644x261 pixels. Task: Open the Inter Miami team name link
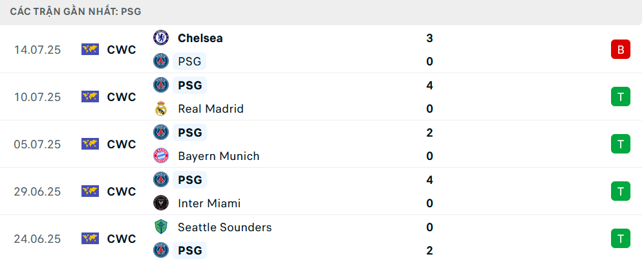point(209,203)
